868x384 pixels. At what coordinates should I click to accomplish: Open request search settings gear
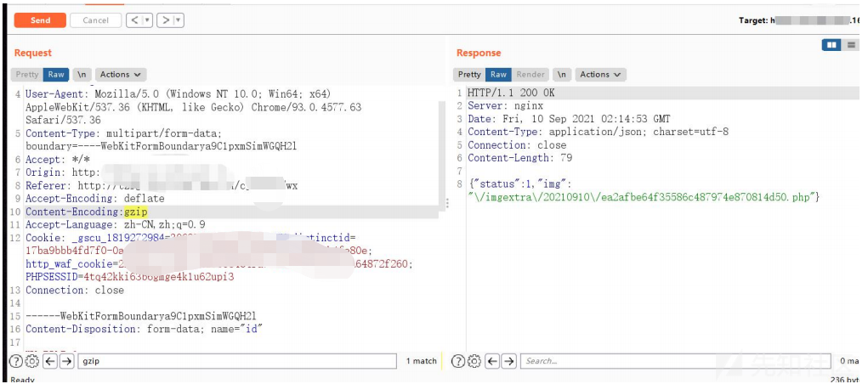(x=31, y=361)
